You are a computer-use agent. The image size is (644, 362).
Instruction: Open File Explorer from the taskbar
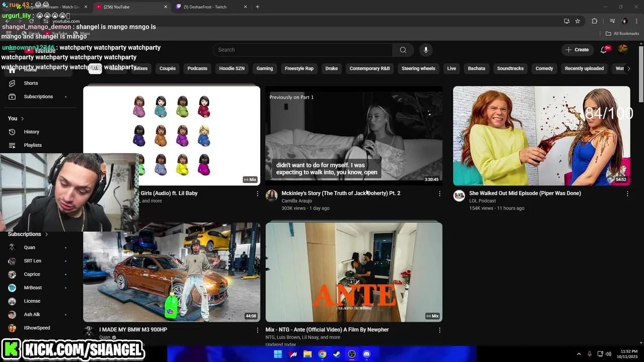tap(307, 354)
